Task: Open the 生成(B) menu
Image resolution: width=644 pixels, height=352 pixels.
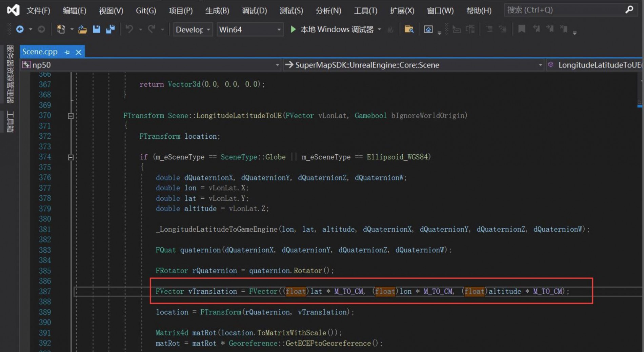Action: [x=217, y=11]
